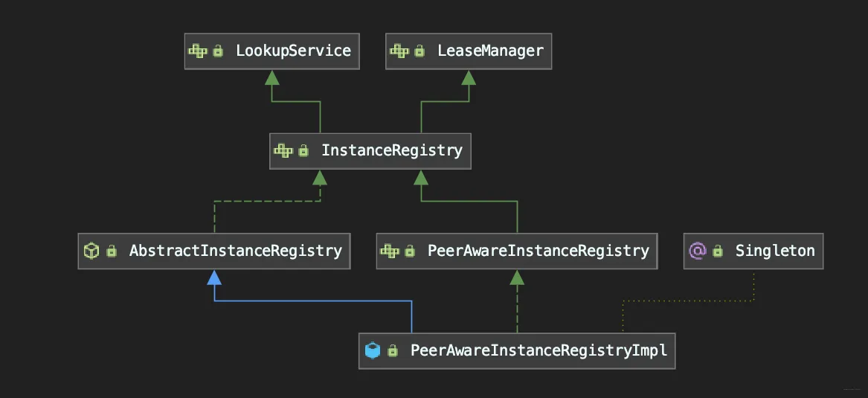Select the InstanceRegistry node label

pyautogui.click(x=391, y=150)
